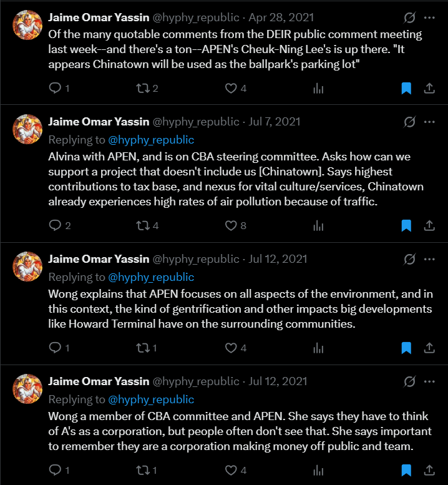Image resolution: width=448 pixels, height=485 pixels.
Task: Open more options menu on Jul 7 tweet
Action: [x=429, y=122]
